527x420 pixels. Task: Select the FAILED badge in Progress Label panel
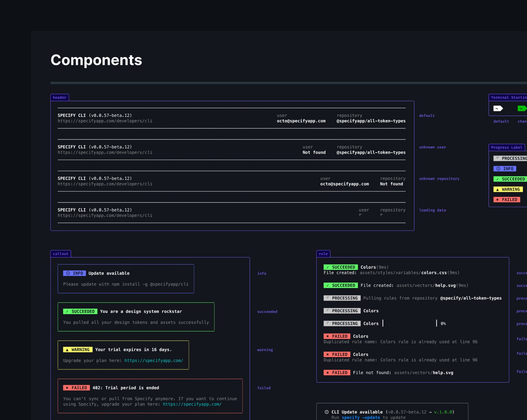[x=507, y=200]
